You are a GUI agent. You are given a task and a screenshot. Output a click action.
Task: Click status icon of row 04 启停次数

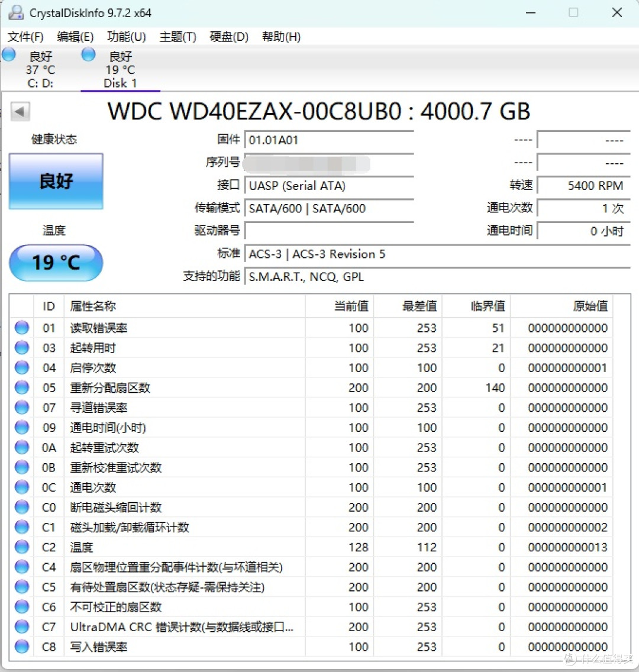pos(22,367)
